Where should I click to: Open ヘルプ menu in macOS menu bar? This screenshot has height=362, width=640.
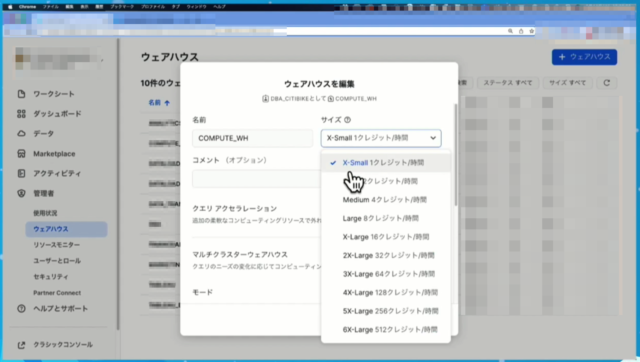pos(219,7)
